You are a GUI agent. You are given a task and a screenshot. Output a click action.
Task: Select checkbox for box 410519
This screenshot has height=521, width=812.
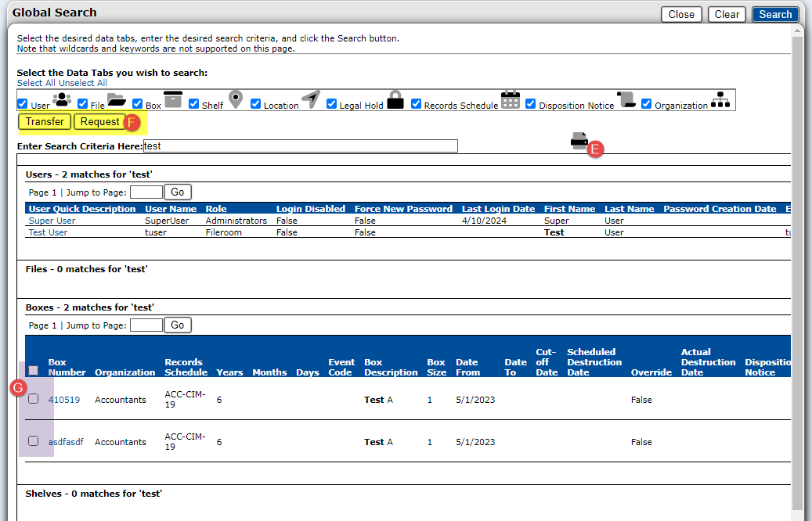(x=33, y=399)
